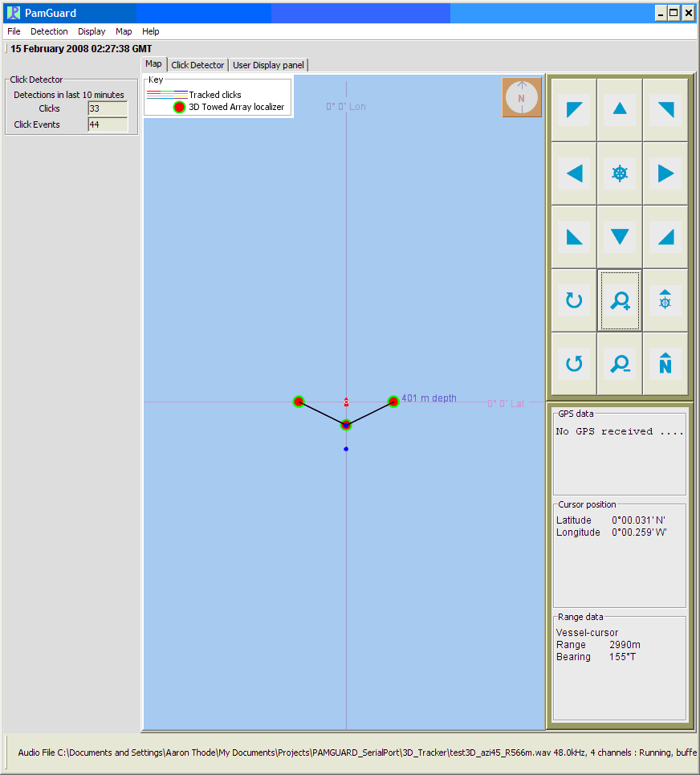Switch to the Click Detector tab

tap(197, 65)
